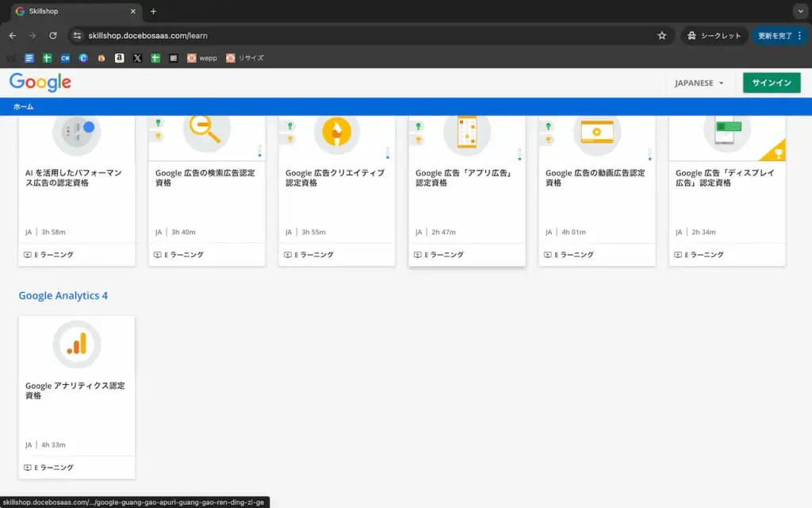
Task: Open site information icon in address bar
Action: pos(77,36)
